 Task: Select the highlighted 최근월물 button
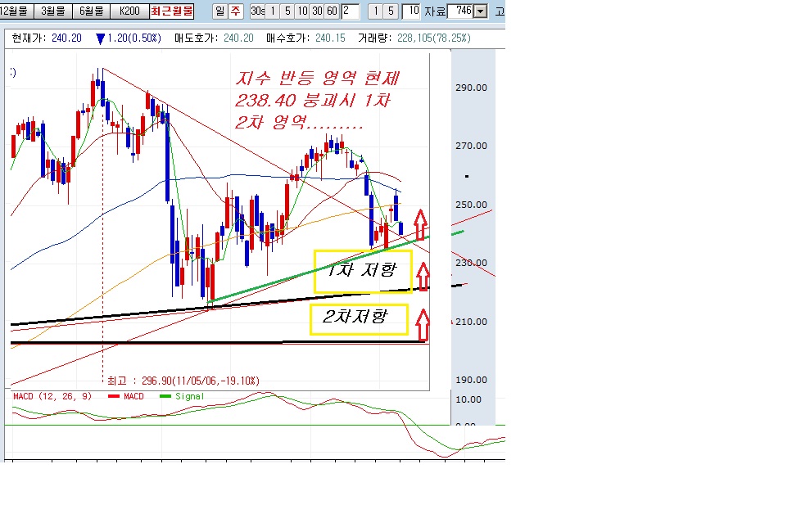pyautogui.click(x=172, y=11)
